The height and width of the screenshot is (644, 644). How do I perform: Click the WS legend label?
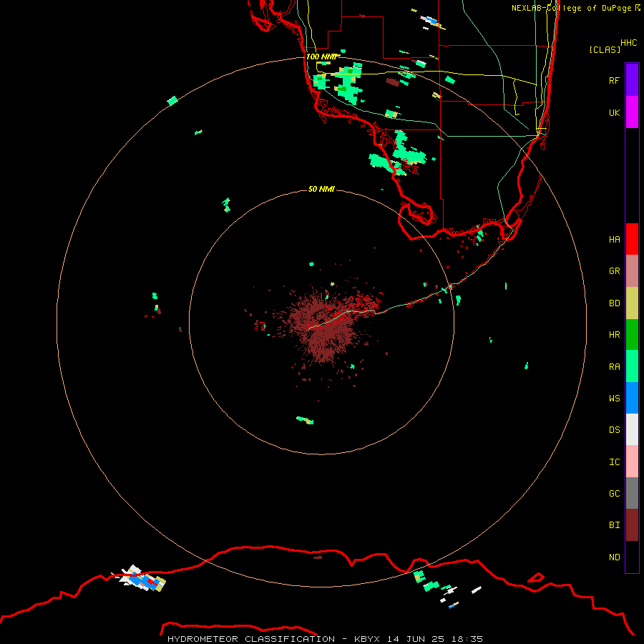[x=614, y=399]
